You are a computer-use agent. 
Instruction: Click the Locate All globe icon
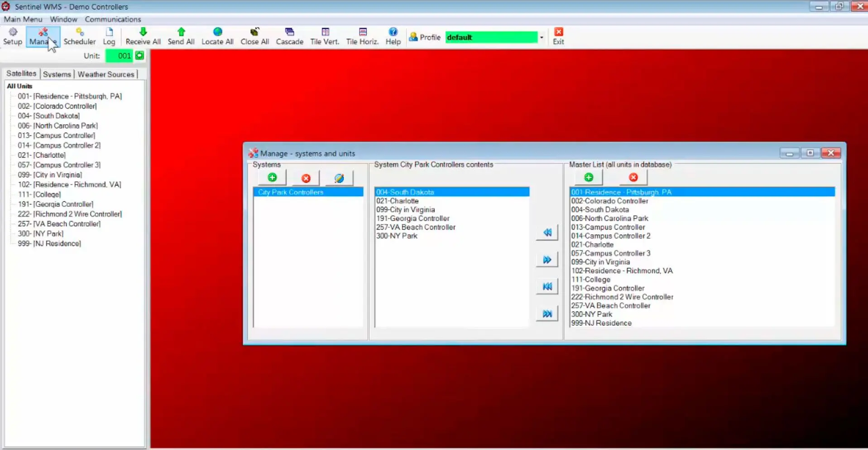pos(217,36)
